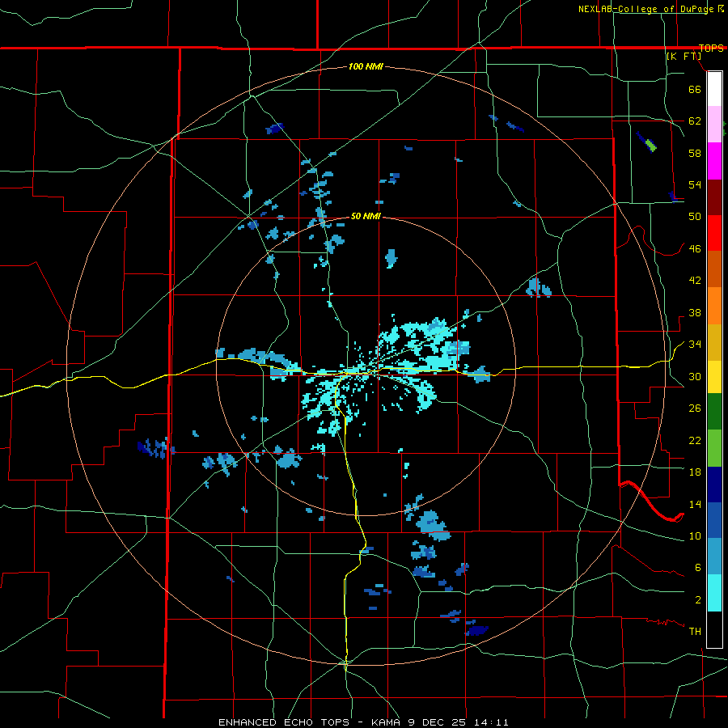Click the 'TH' threshold legend label
The height and width of the screenshot is (728, 728).
[695, 632]
